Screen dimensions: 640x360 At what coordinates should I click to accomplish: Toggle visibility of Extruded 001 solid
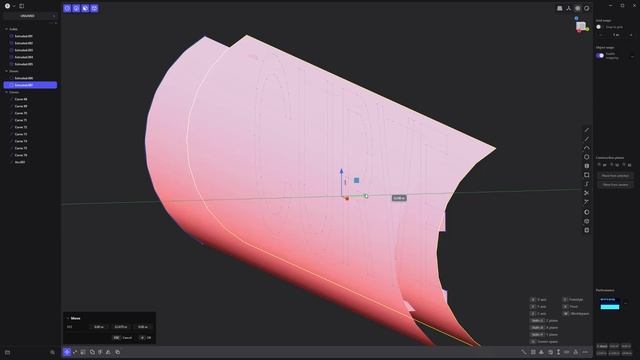coord(11,36)
